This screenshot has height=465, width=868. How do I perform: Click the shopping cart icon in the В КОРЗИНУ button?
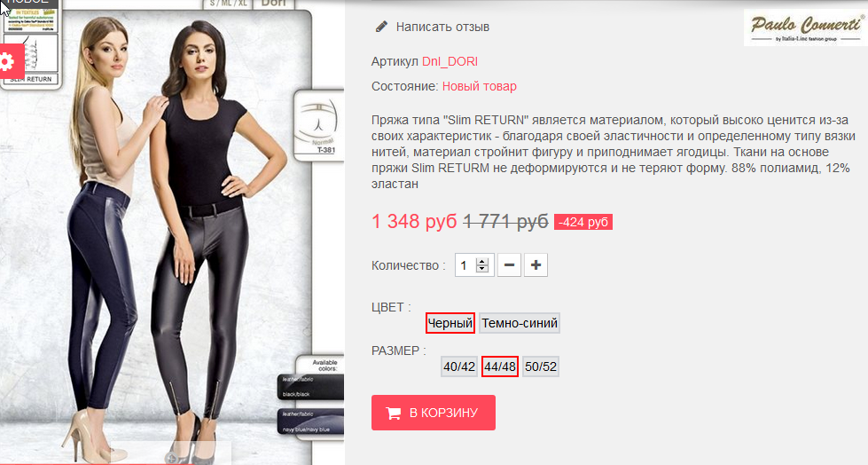click(x=394, y=413)
